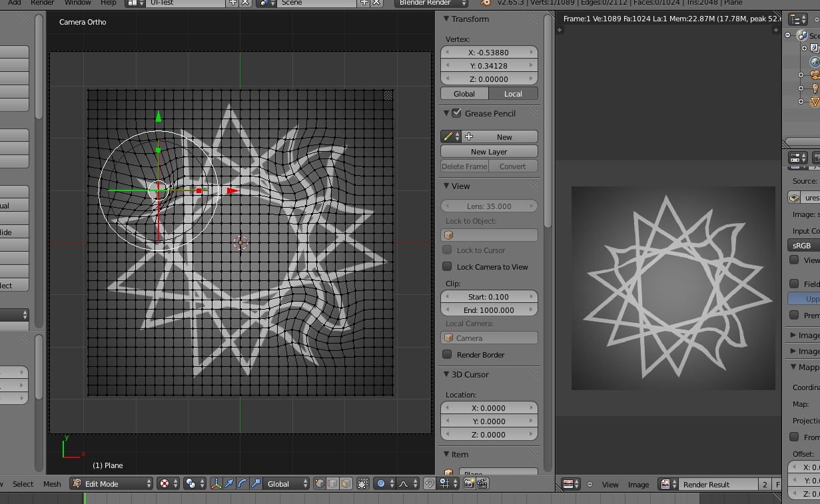Click the image datablock browse icon

[668, 484]
